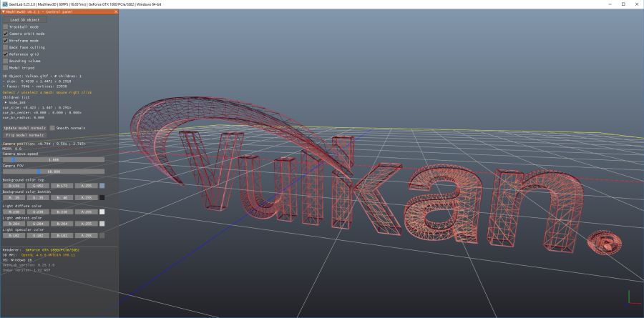
Task: Click Light specular color A field
Action: click(87, 236)
